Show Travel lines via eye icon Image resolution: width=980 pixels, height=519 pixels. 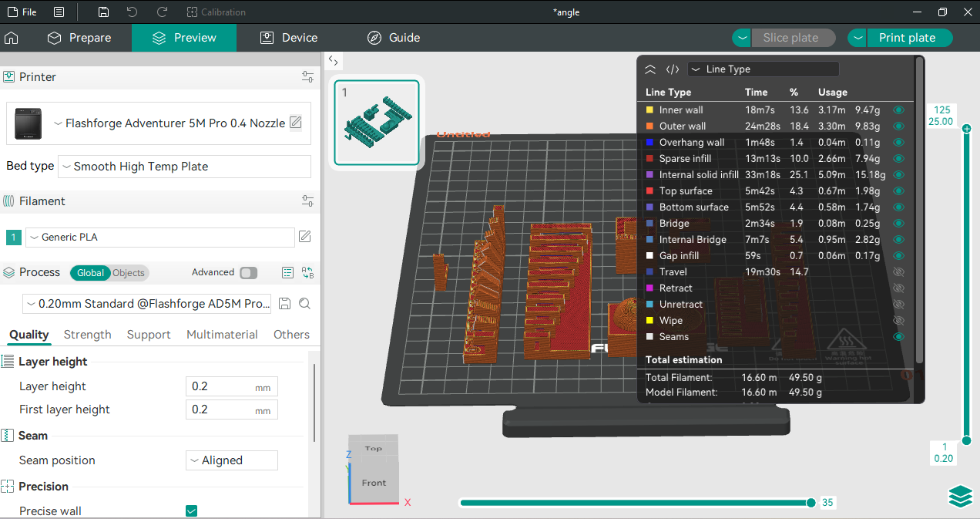tap(898, 272)
